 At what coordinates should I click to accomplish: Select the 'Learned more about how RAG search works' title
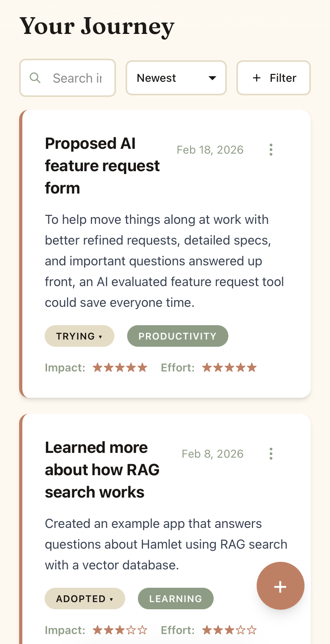pos(102,470)
